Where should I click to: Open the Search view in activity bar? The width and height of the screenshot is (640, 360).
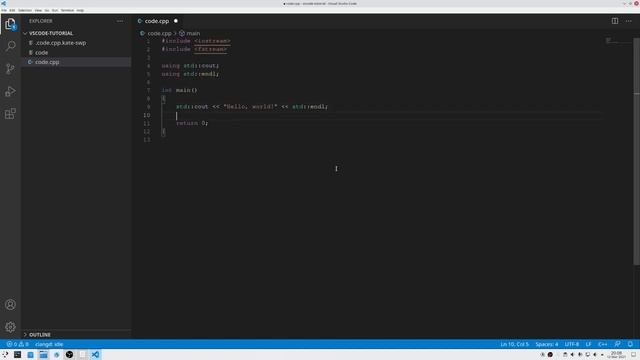10,46
